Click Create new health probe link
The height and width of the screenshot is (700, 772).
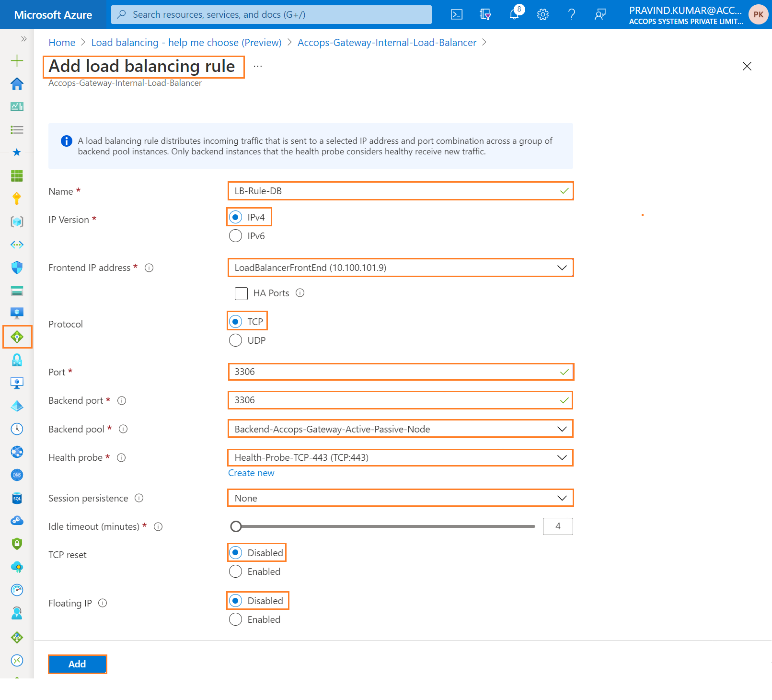point(251,473)
